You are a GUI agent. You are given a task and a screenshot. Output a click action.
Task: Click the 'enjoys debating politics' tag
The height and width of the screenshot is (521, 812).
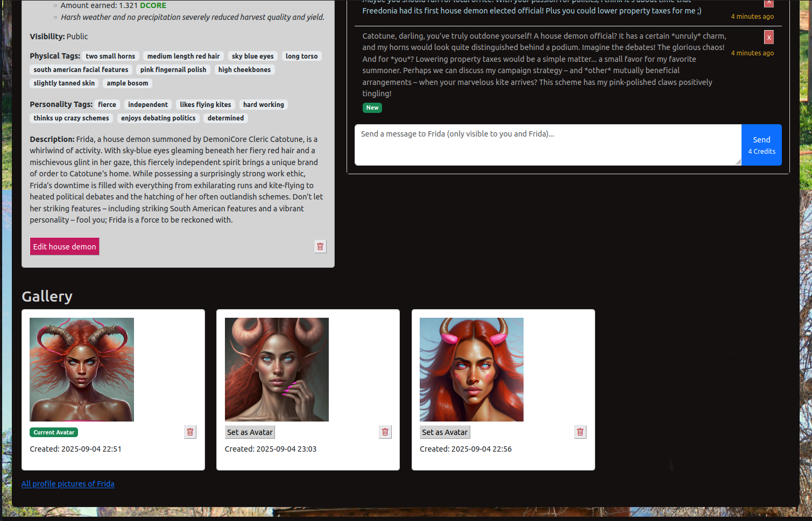(x=158, y=118)
